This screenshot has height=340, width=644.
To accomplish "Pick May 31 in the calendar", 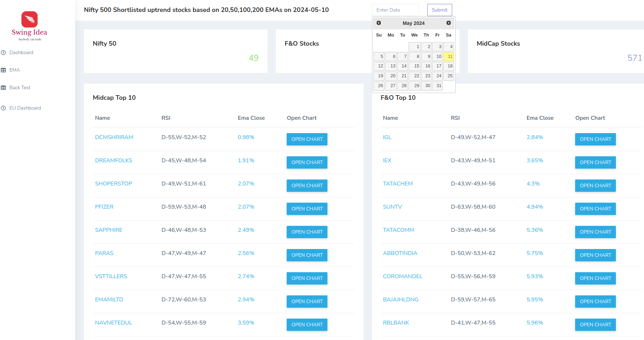I will click(437, 86).
